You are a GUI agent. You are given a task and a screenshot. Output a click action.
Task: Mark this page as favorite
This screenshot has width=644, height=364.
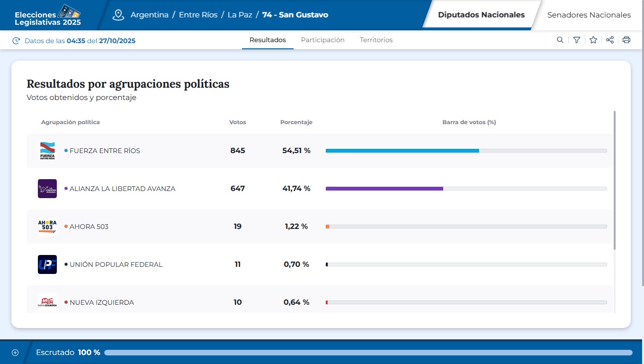click(x=593, y=40)
